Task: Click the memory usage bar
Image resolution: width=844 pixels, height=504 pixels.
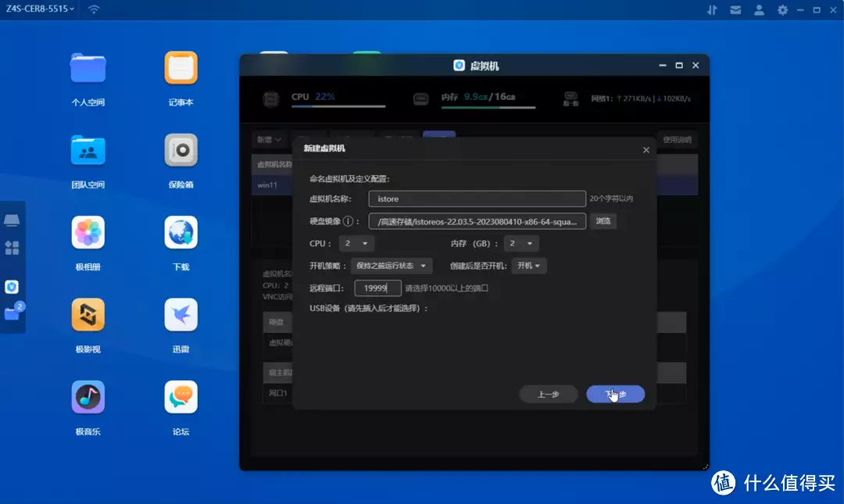Action: [488, 107]
